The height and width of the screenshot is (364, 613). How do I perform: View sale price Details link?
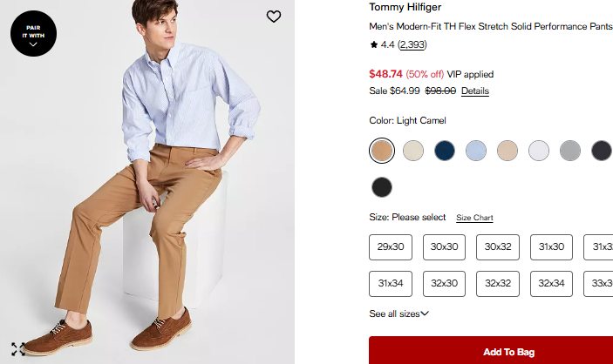pos(475,91)
